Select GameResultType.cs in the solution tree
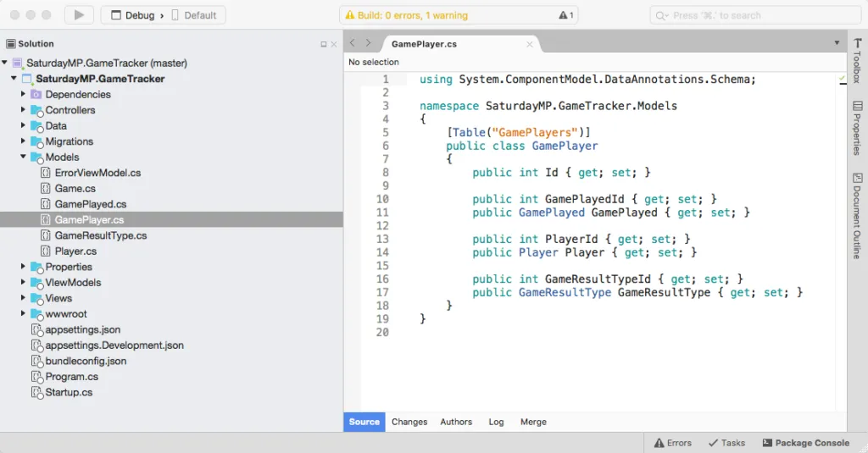868x453 pixels. pyautogui.click(x=101, y=235)
